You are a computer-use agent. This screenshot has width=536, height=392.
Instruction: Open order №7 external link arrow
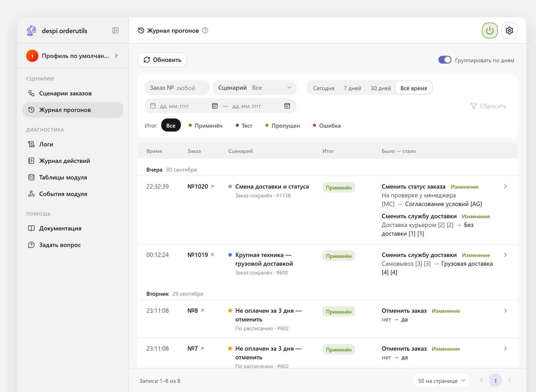pyautogui.click(x=202, y=348)
